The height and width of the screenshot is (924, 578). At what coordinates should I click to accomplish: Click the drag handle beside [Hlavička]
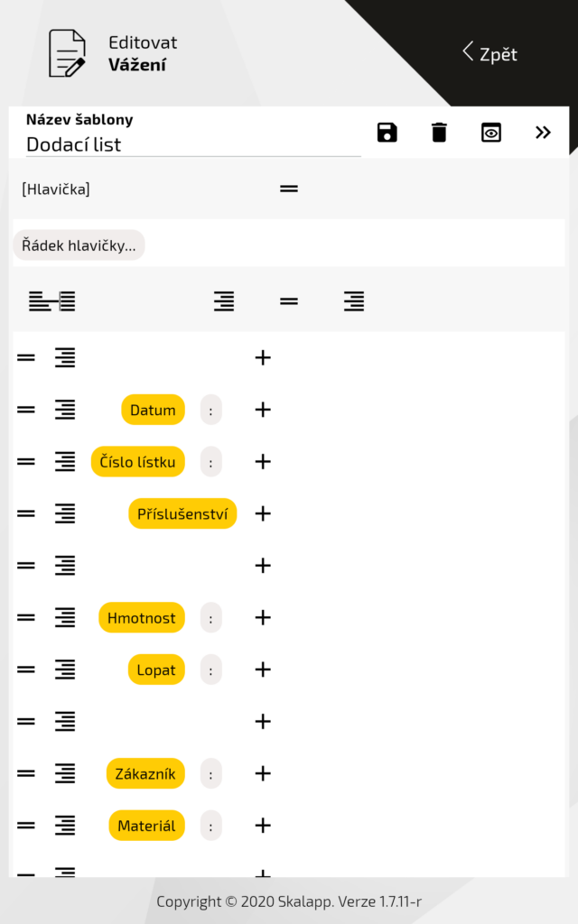click(x=289, y=189)
